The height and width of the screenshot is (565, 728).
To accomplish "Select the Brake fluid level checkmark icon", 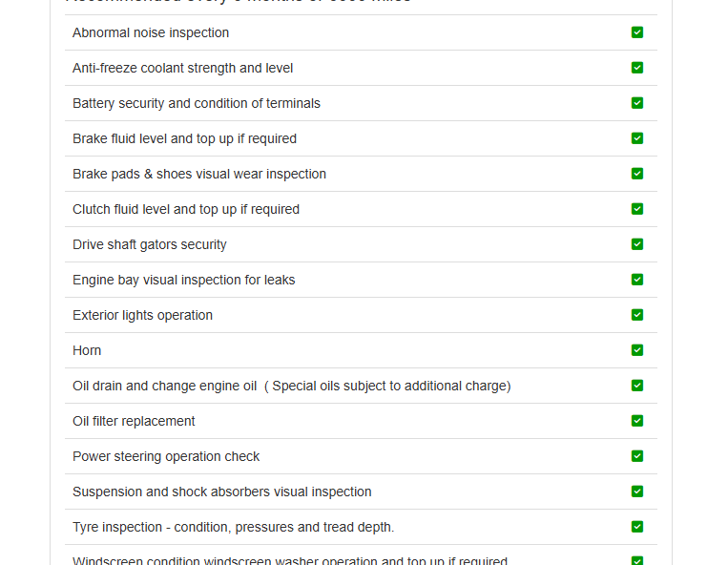I will point(637,138).
